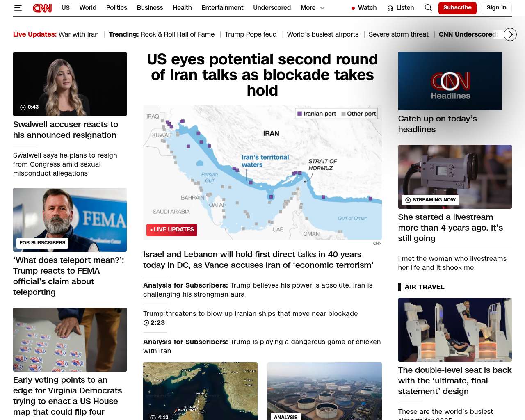Open Rock & Roll Hall of Fame trending link
This screenshot has width=525, height=420.
[178, 34]
